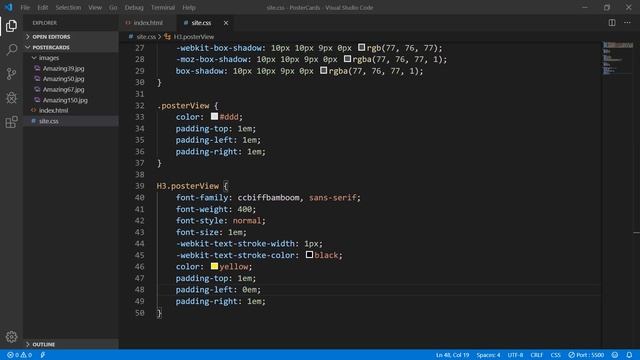Click the yellow color swatch
Image resolution: width=640 pixels, height=360 pixels.
214,266
